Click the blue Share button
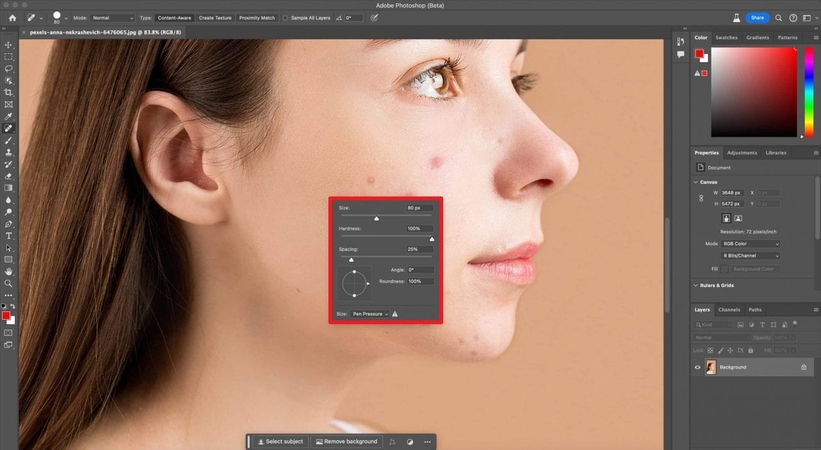821x450 pixels. (x=757, y=17)
